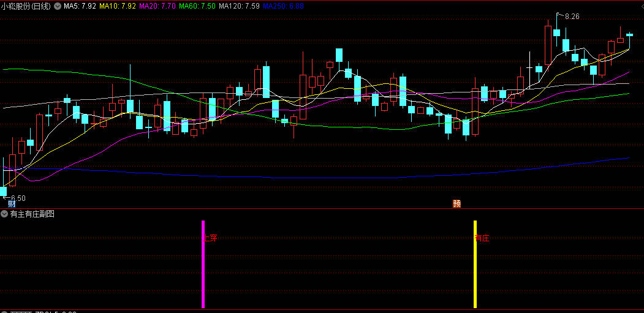Collapse the 有主有庄副图 indicator panel arrow
This screenshot has height=313, width=644.
(x=4, y=214)
